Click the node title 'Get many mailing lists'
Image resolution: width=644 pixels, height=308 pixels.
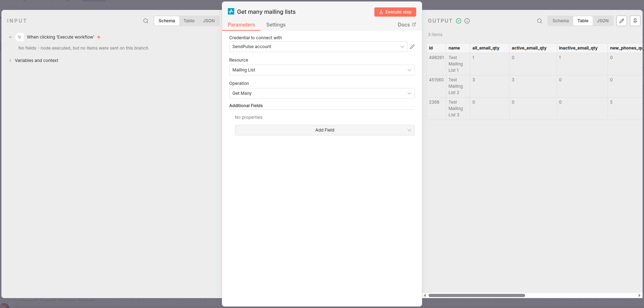tap(266, 12)
